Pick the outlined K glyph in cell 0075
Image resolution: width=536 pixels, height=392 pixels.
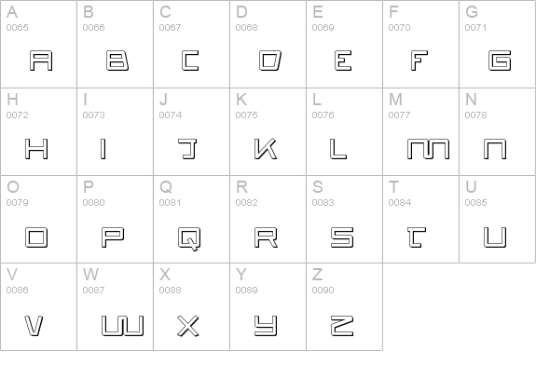click(266, 149)
